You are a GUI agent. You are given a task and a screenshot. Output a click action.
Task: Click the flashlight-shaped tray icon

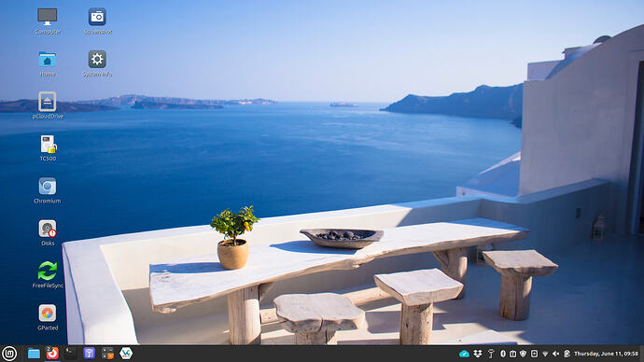click(491, 354)
